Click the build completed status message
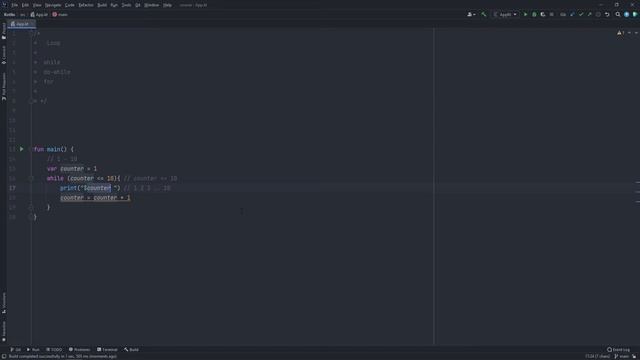This screenshot has width=640, height=360. (x=62, y=356)
